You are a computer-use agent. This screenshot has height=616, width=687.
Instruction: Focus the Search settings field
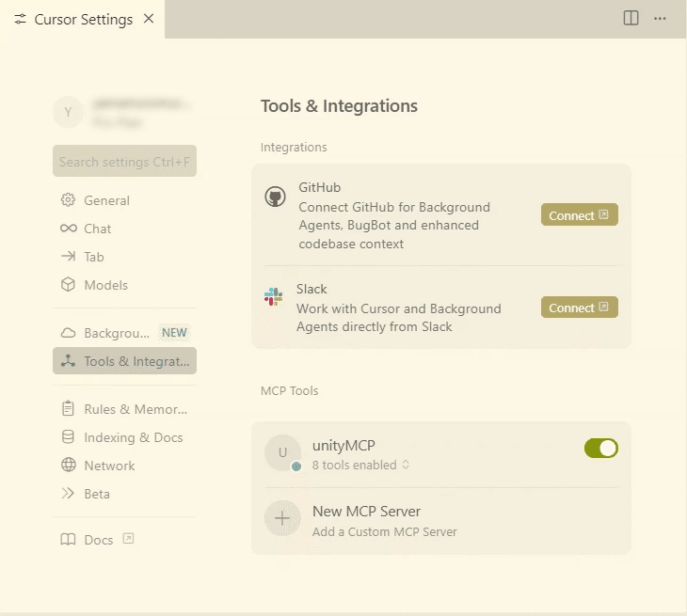click(124, 162)
